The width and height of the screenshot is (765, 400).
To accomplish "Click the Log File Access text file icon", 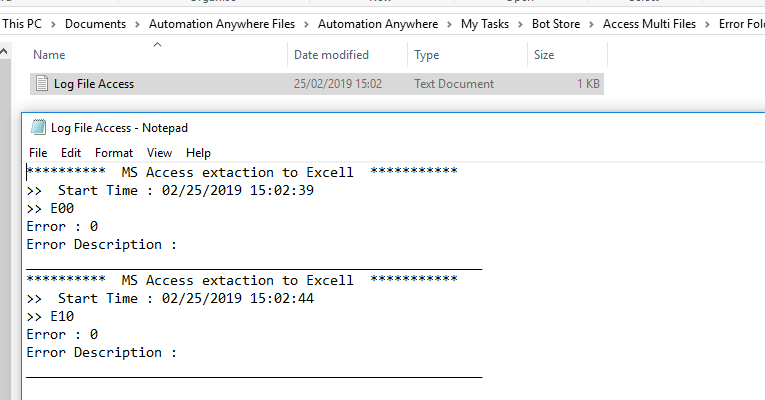I will (x=42, y=84).
